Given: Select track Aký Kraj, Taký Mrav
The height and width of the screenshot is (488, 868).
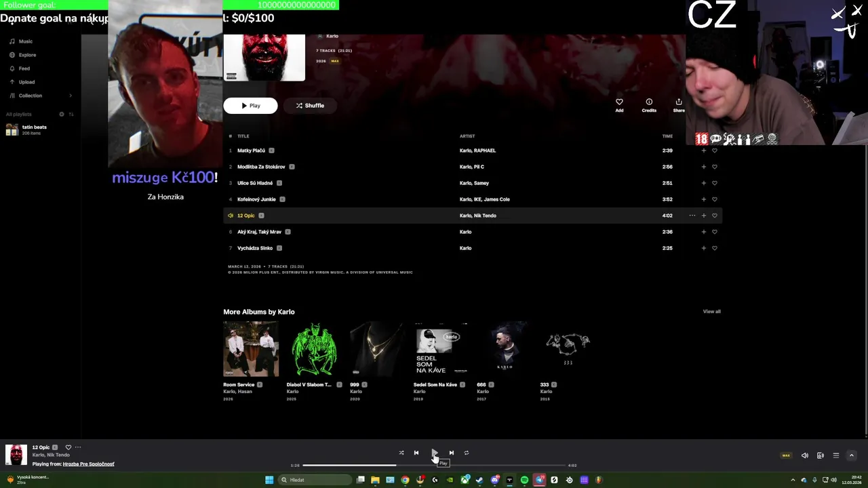Looking at the screenshot, I should click(x=259, y=232).
